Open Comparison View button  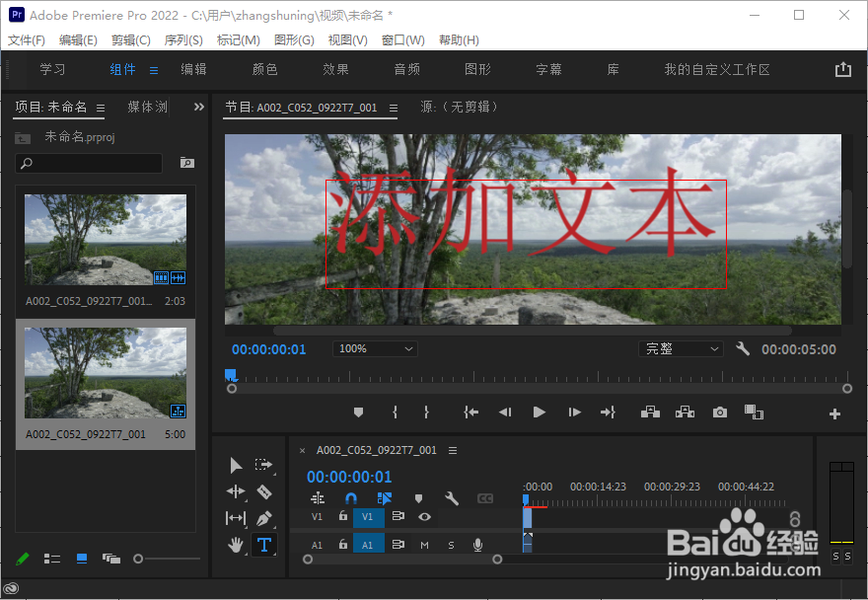coord(754,412)
